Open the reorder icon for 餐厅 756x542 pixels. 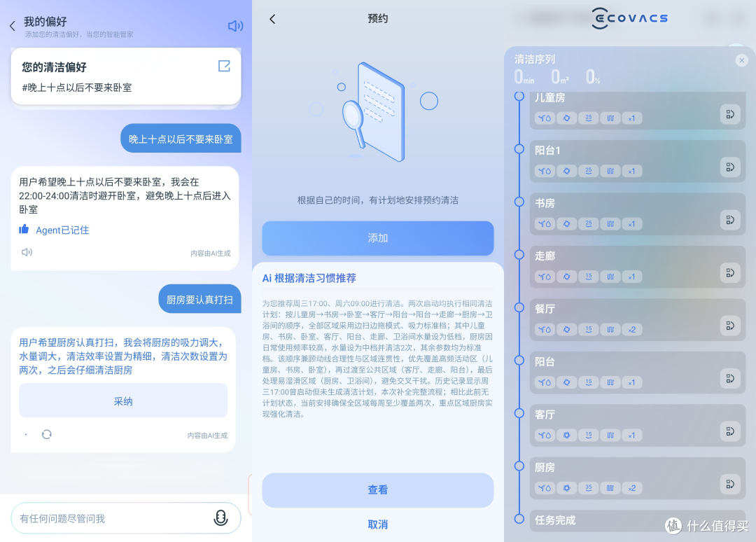(x=730, y=326)
